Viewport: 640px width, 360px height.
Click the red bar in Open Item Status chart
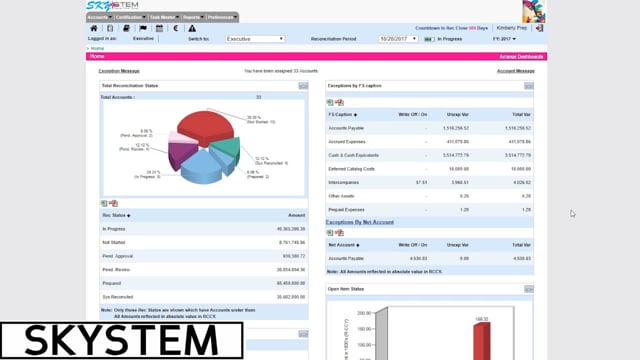[482, 341]
